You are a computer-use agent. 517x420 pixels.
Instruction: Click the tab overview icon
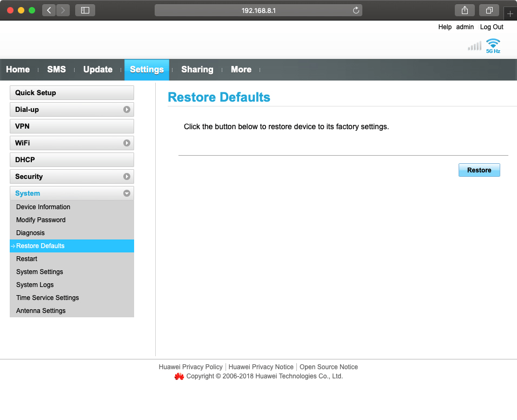[x=488, y=10]
